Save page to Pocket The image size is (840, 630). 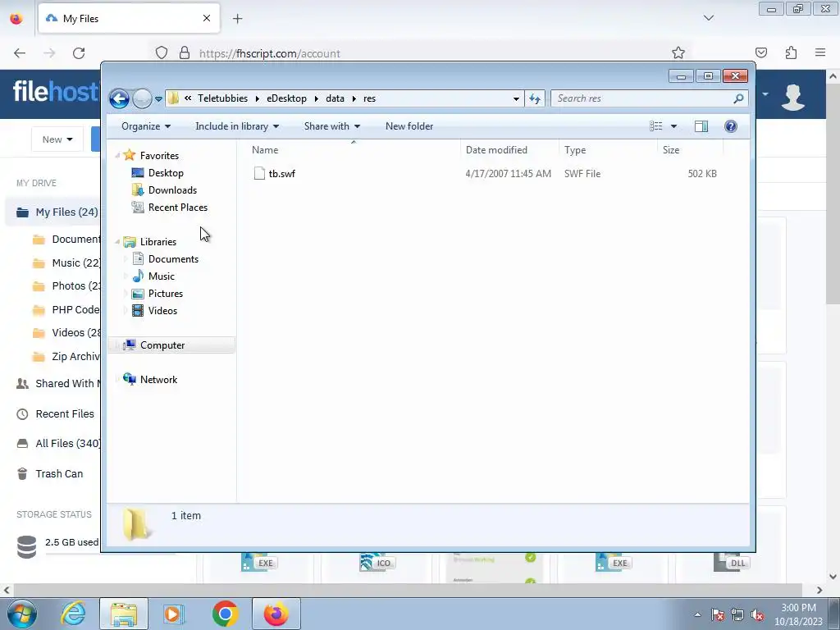[760, 52]
